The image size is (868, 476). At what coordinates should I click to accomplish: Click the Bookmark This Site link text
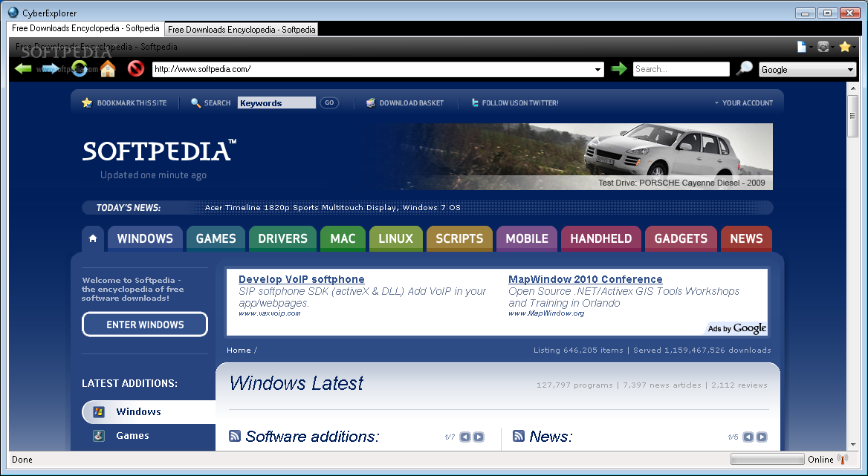pos(132,102)
